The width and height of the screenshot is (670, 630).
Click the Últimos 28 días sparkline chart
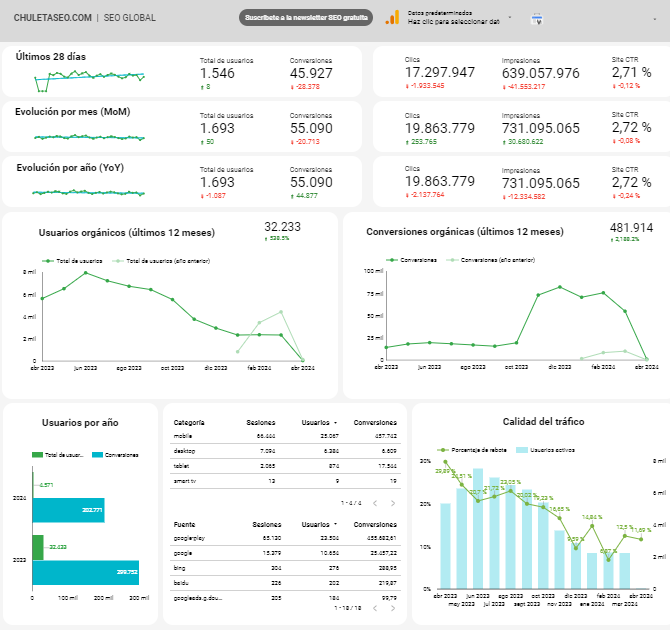pyautogui.click(x=89, y=77)
